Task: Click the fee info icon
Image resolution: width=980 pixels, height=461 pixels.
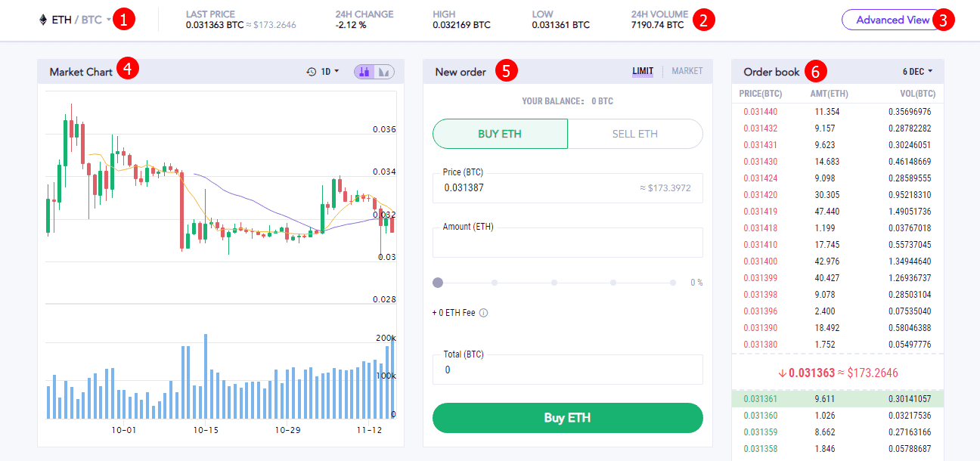Action: point(484,313)
